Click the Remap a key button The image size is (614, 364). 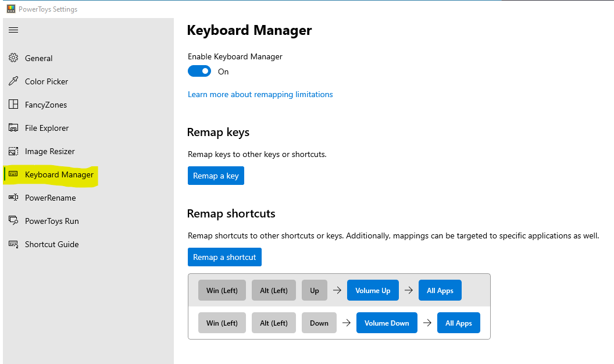point(216,176)
